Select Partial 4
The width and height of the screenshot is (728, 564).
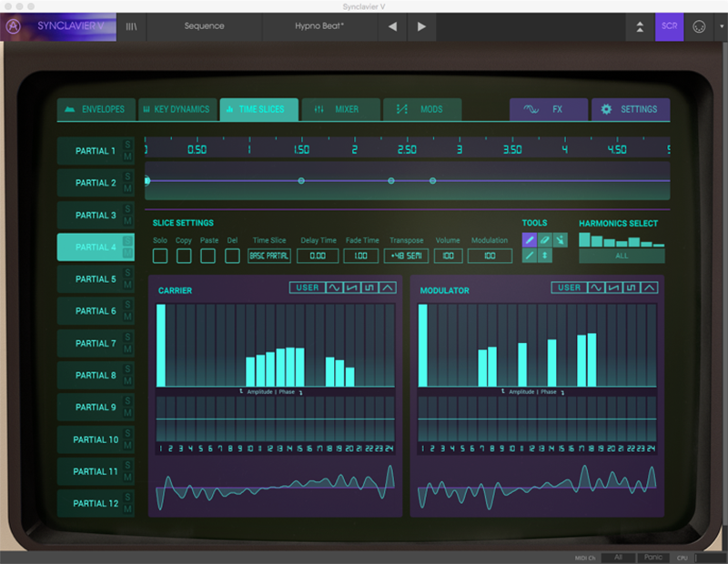click(96, 247)
